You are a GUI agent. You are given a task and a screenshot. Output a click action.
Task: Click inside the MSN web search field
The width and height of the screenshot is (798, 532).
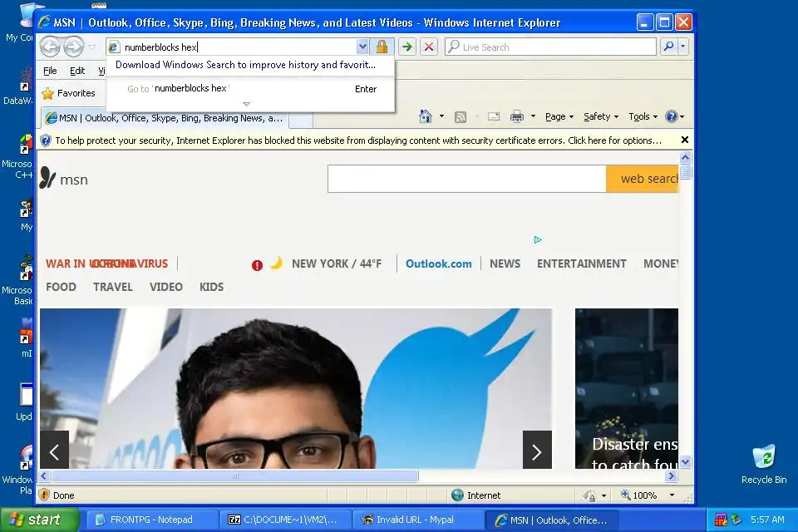(x=466, y=179)
